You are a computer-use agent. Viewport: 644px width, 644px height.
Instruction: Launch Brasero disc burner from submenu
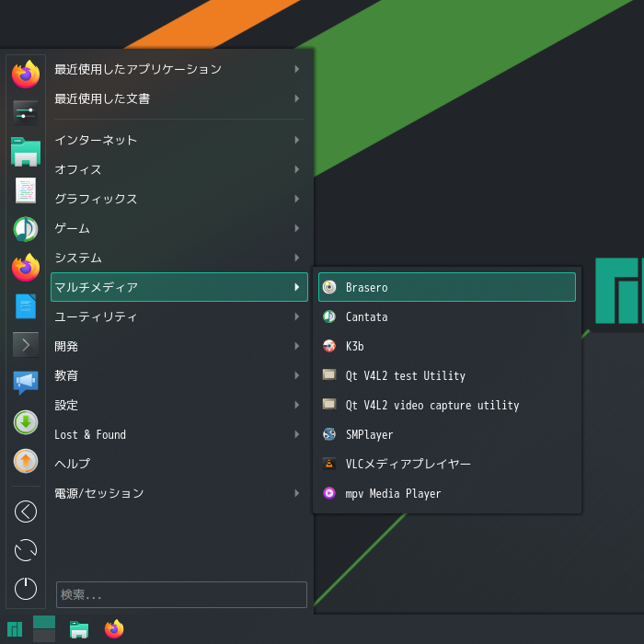(x=447, y=287)
